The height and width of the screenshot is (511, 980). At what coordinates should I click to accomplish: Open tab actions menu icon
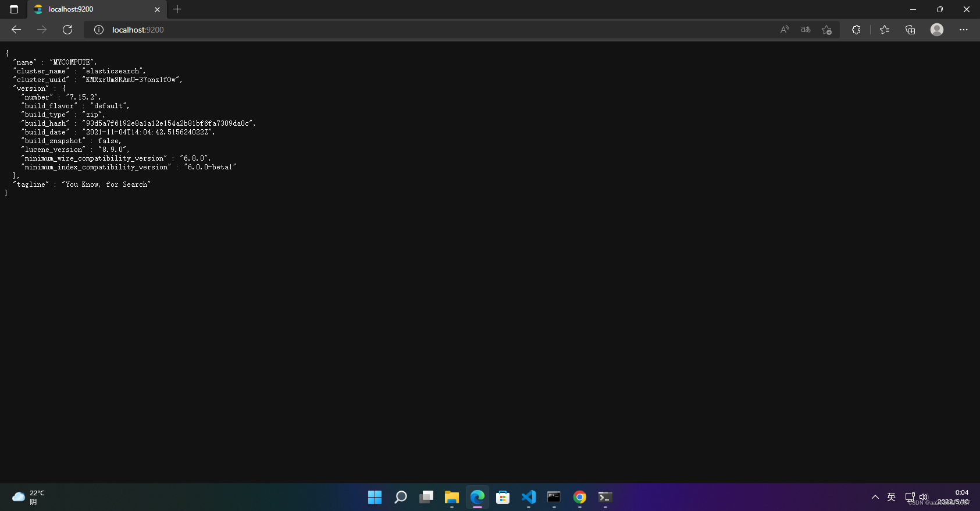coord(14,9)
